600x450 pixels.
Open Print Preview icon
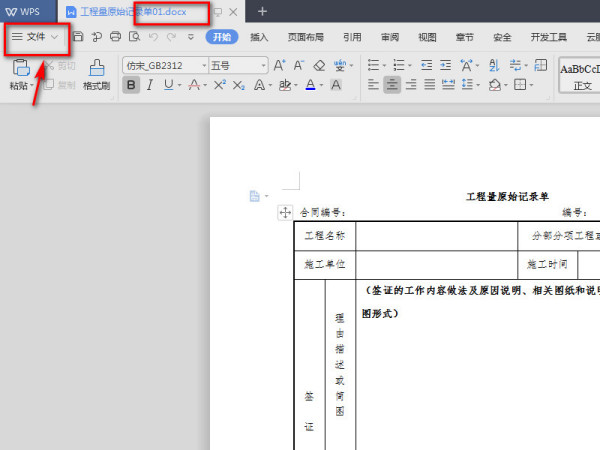coord(134,37)
